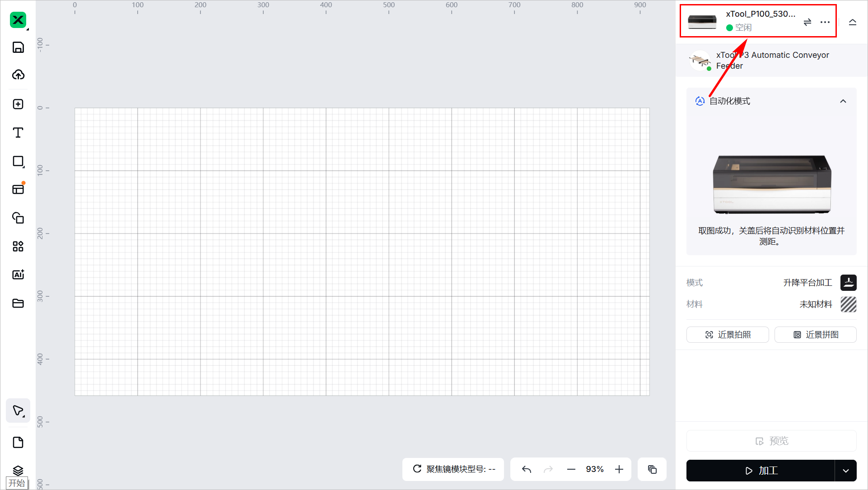Start processing with the 加工 button
868x490 pixels.
click(761, 471)
